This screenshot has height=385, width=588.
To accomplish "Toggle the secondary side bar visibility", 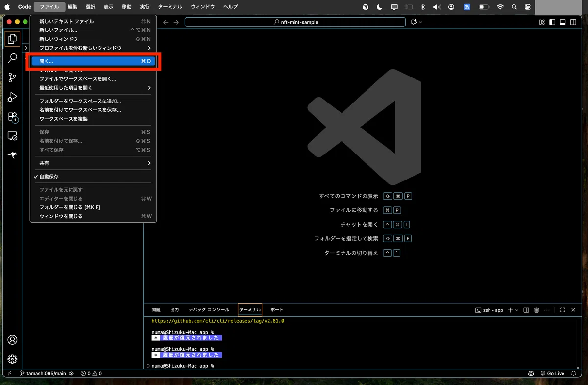I will pos(573,22).
